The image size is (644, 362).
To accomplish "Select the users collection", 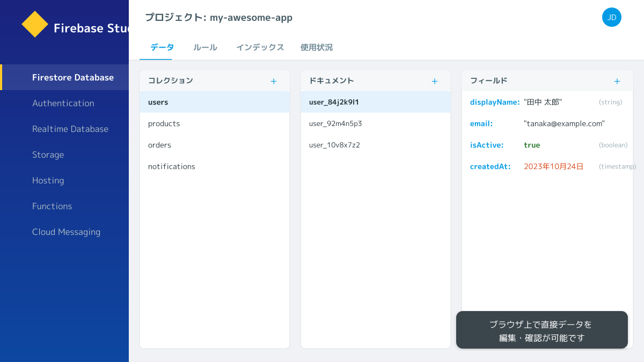I will (215, 102).
